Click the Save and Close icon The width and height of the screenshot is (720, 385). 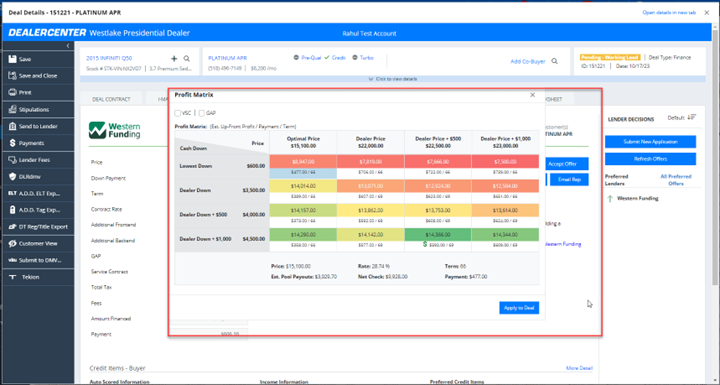[12, 76]
